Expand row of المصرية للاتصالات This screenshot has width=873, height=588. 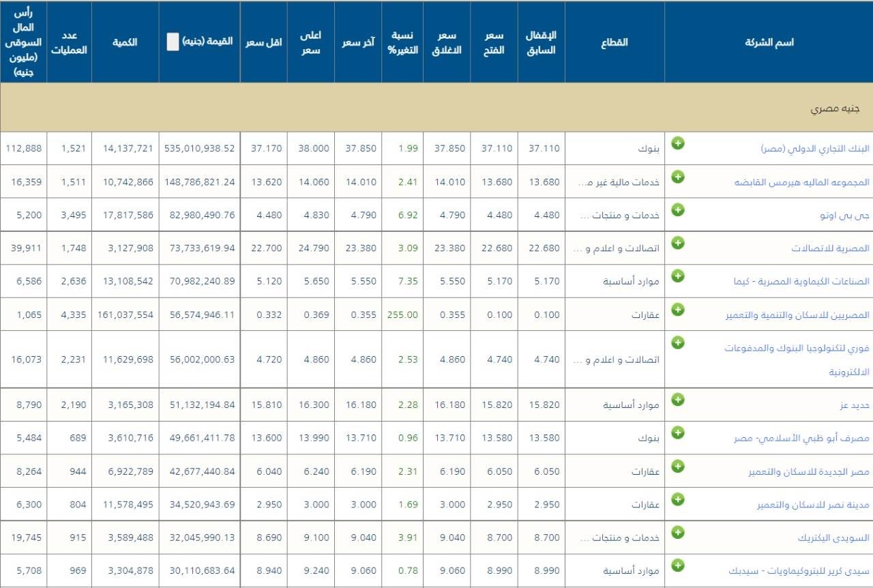[678, 242]
